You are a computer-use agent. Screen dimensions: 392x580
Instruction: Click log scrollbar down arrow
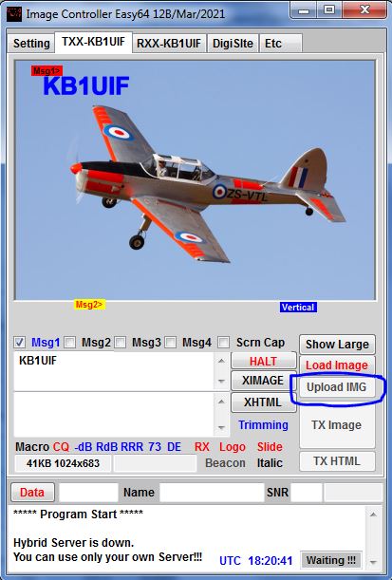coord(373,563)
